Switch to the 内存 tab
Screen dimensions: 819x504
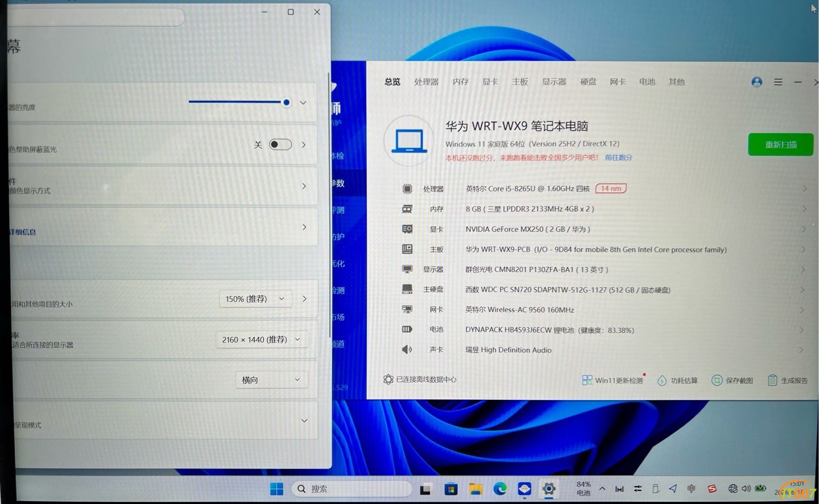tap(460, 82)
